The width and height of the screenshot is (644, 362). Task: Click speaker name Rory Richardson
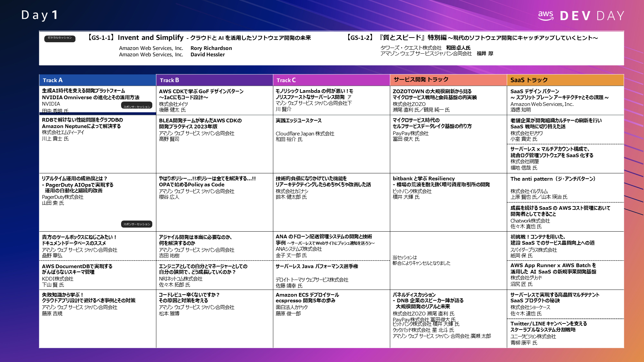(211, 48)
